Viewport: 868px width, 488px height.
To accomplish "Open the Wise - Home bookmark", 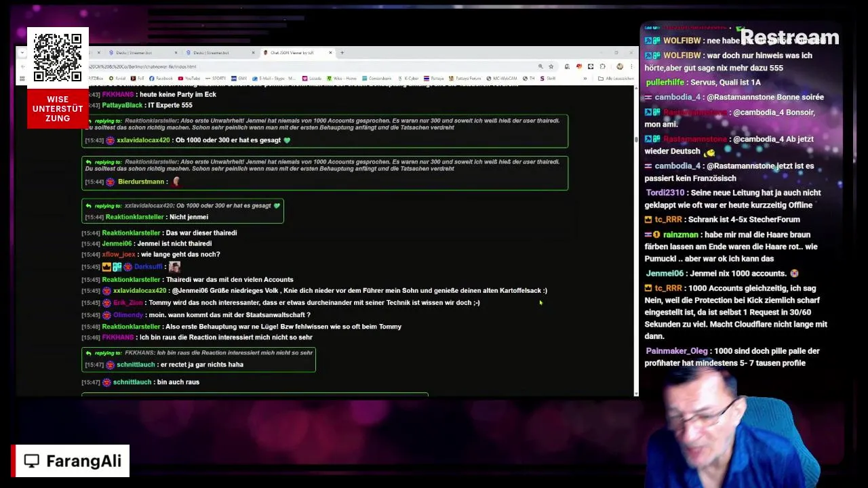I will point(342,79).
